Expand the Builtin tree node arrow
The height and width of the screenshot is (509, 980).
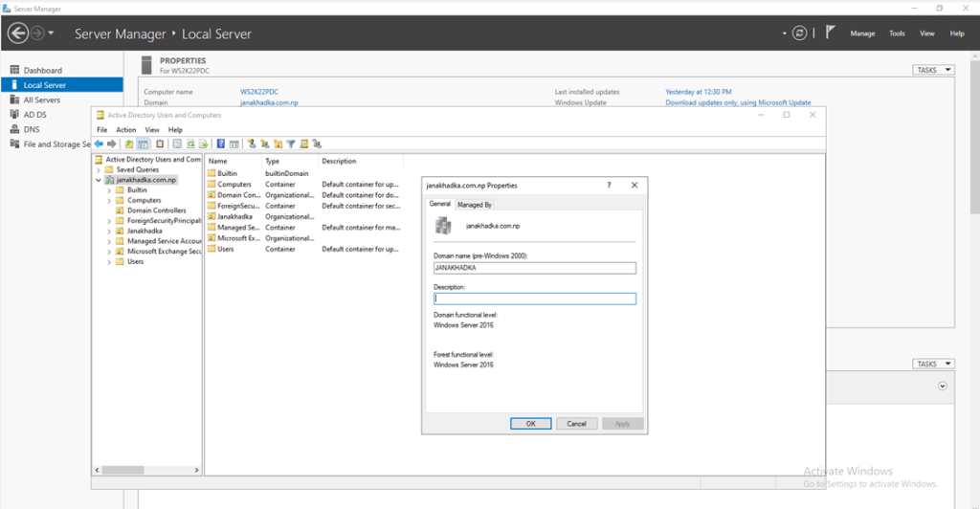tap(109, 190)
